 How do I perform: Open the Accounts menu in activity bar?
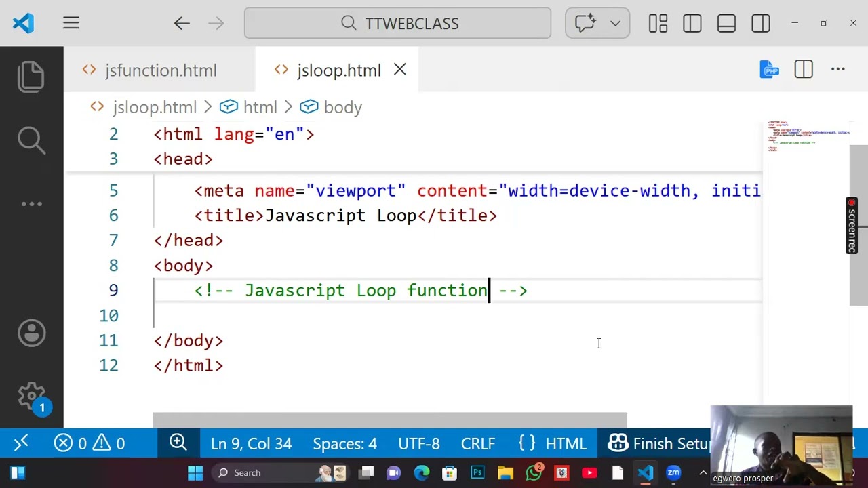pyautogui.click(x=31, y=333)
